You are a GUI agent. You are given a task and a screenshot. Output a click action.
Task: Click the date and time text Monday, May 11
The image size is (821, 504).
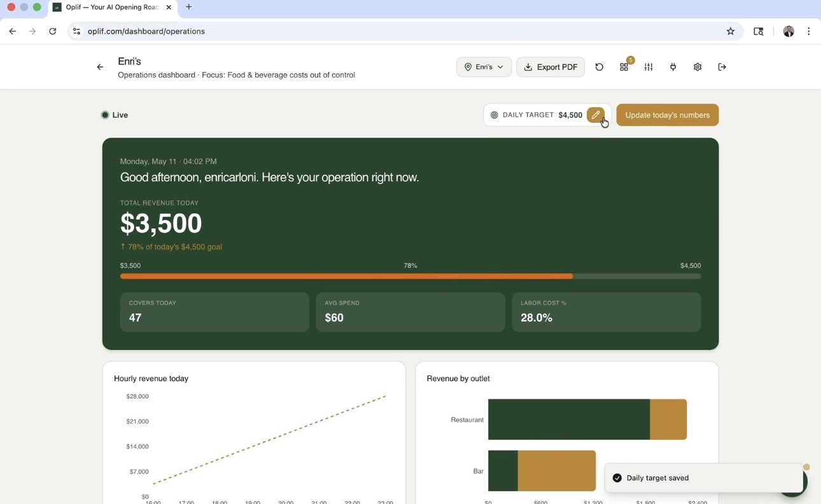click(169, 162)
